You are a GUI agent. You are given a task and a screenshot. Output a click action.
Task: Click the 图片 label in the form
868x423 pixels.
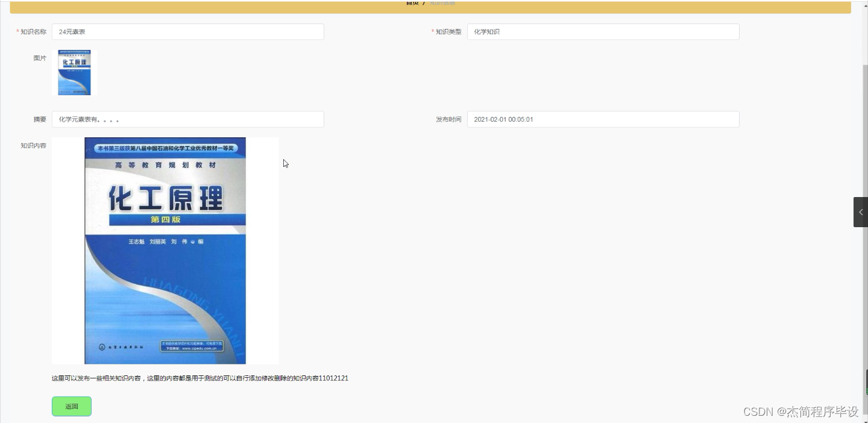40,58
